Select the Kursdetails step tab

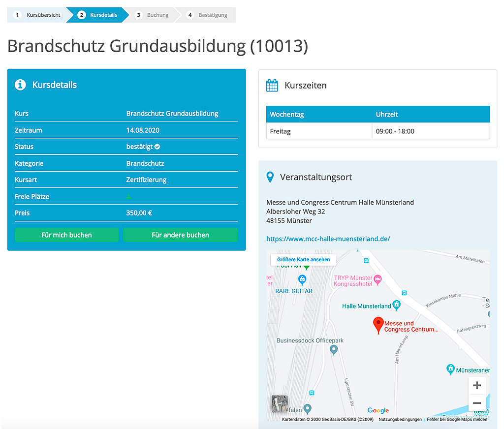click(97, 15)
